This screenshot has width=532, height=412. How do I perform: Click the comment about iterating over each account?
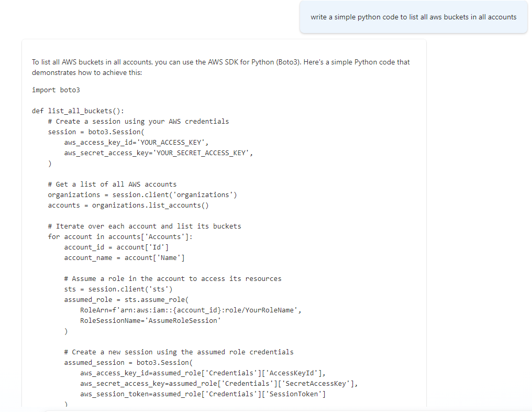pos(144,226)
